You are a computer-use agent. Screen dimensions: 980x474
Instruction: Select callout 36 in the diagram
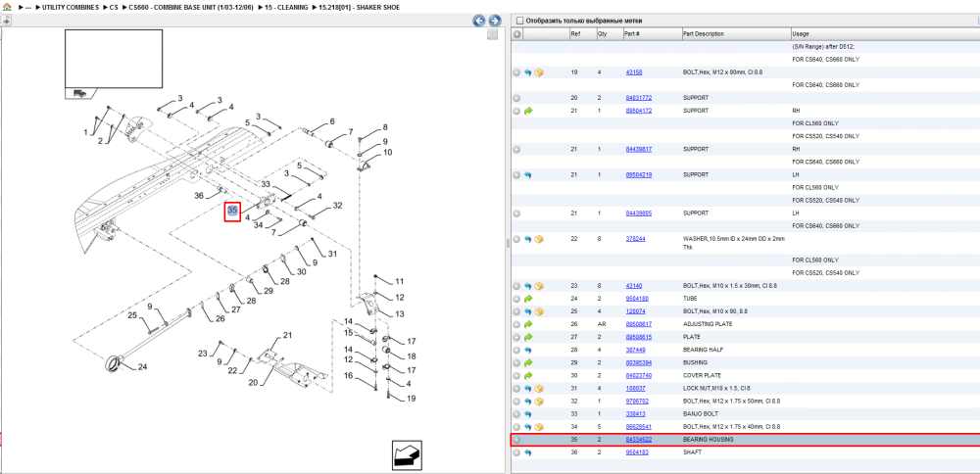tap(199, 196)
